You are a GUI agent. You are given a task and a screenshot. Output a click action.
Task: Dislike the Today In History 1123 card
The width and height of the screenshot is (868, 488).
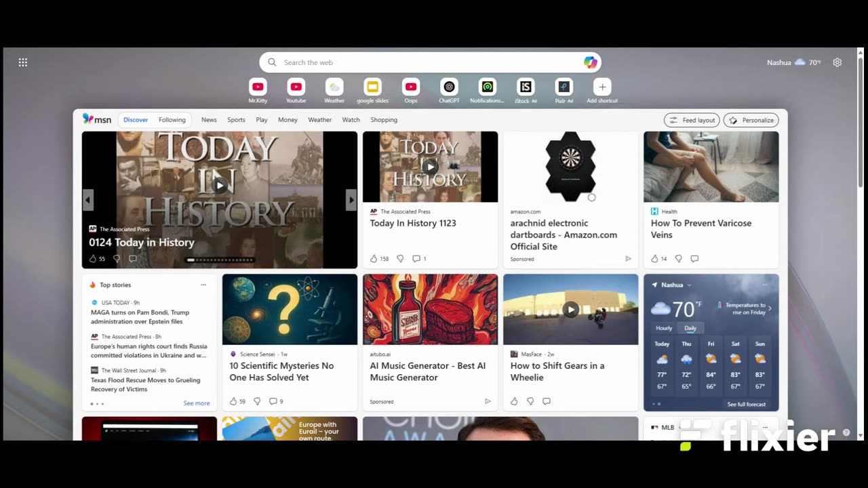click(x=400, y=259)
